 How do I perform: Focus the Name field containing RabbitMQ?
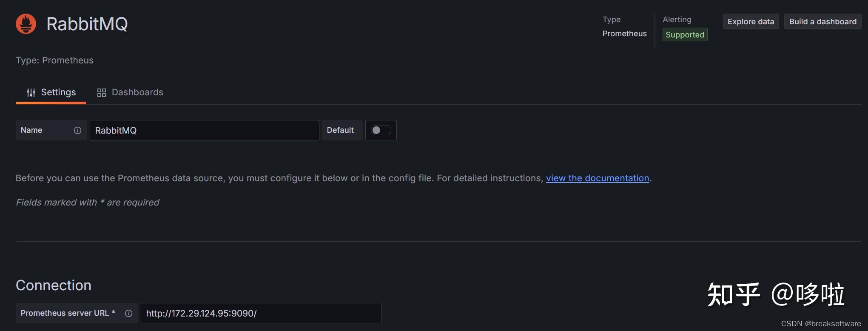click(204, 130)
